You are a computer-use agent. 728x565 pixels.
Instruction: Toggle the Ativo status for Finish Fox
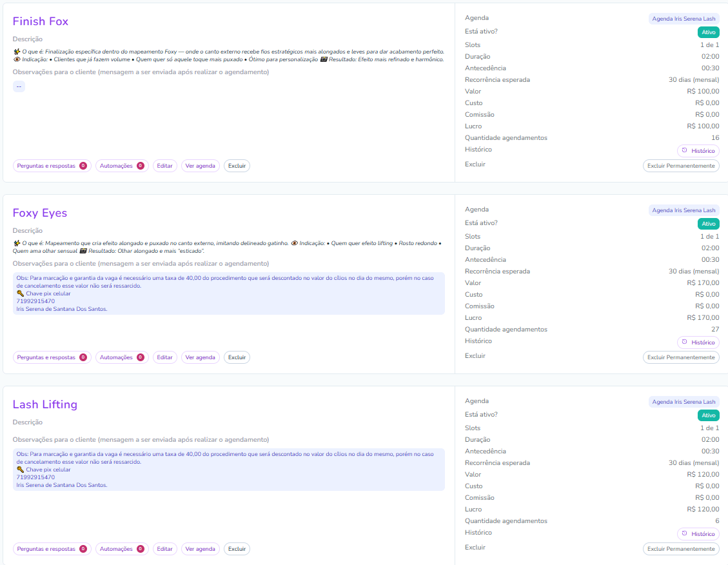tap(708, 32)
